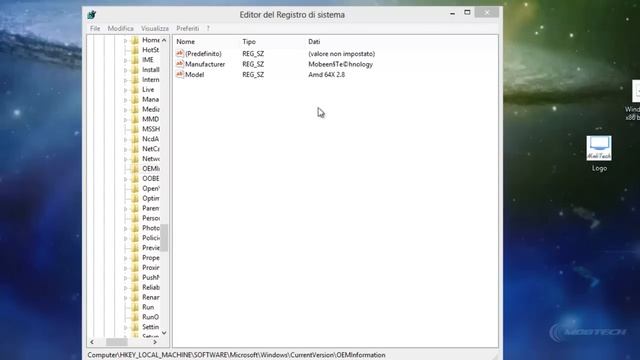Select the (Predefinito) value name
The image size is (640, 360).
click(203, 54)
